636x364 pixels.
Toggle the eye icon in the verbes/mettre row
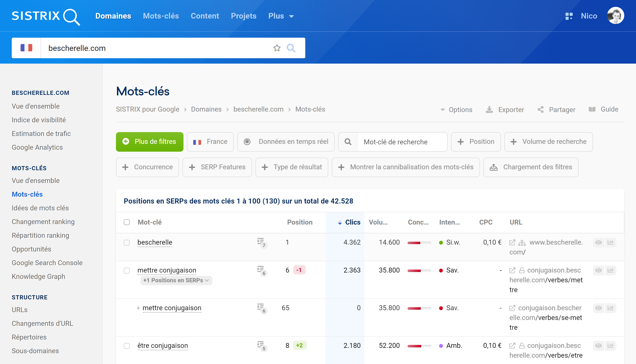[599, 270]
